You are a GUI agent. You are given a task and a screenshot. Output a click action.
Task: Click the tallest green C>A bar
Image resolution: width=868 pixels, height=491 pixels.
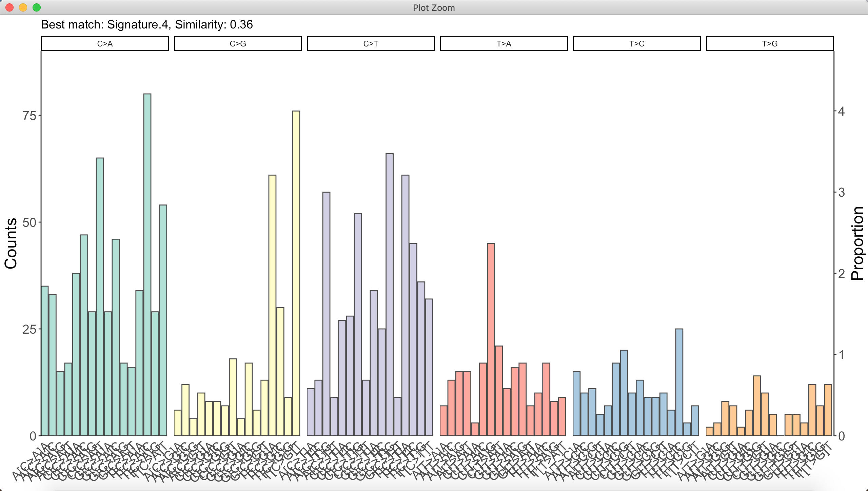click(147, 264)
